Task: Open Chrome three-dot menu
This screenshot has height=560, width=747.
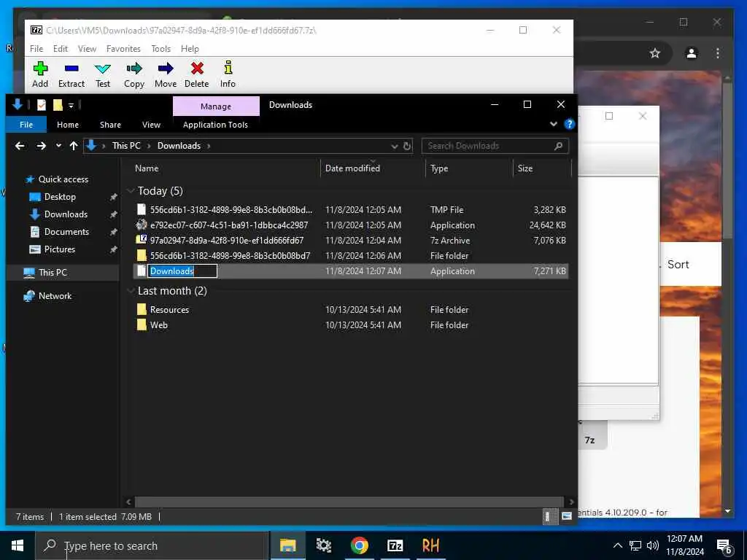Action: (718, 53)
